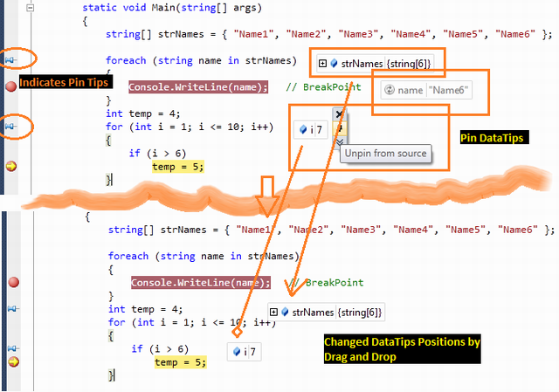Click "// BreakPoint" comment in lower editor
Viewport: 559px width, 392px height.
pos(326,283)
